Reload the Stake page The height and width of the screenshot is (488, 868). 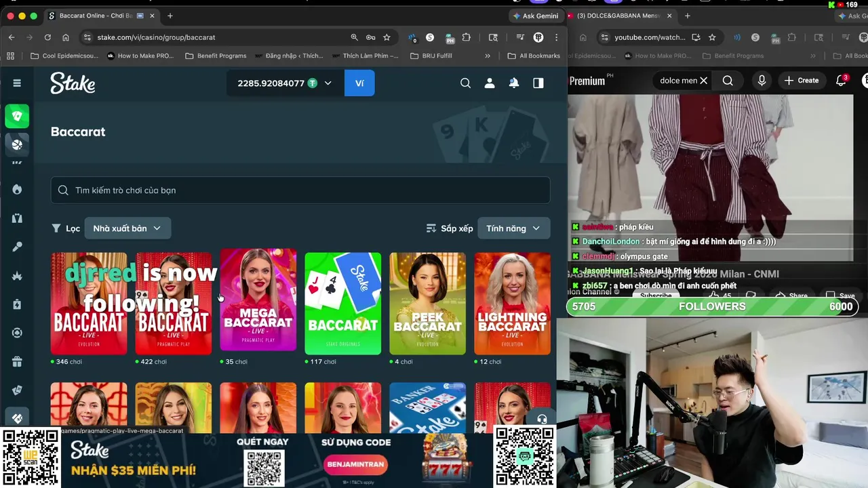pos(47,37)
